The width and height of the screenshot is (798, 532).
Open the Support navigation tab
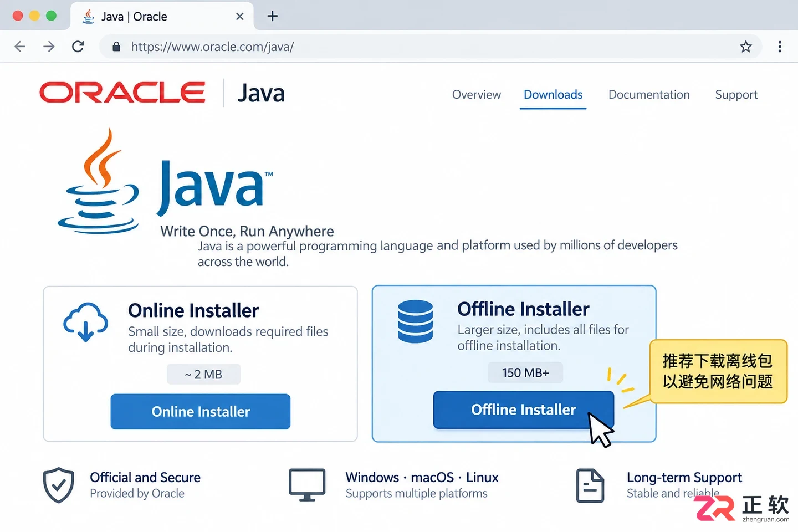(736, 95)
